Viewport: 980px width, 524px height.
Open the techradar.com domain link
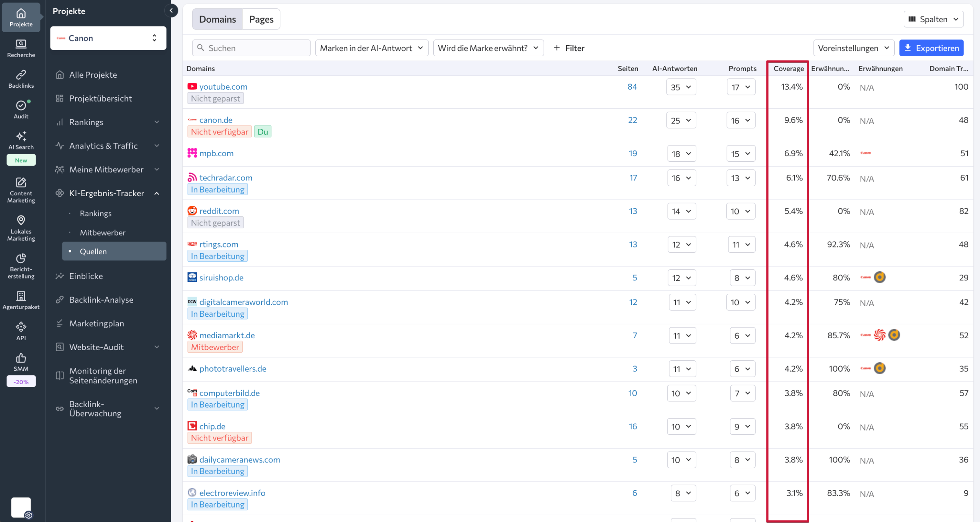225,178
